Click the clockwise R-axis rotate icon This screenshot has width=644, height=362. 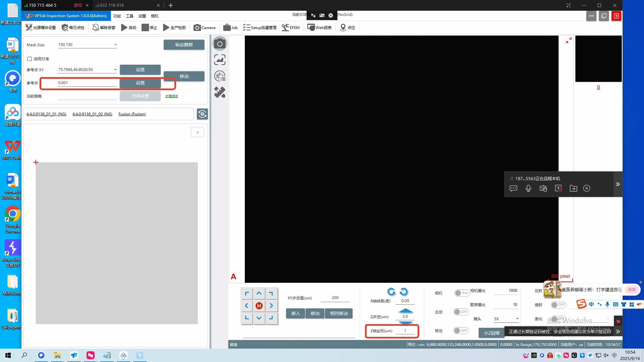tap(404, 292)
